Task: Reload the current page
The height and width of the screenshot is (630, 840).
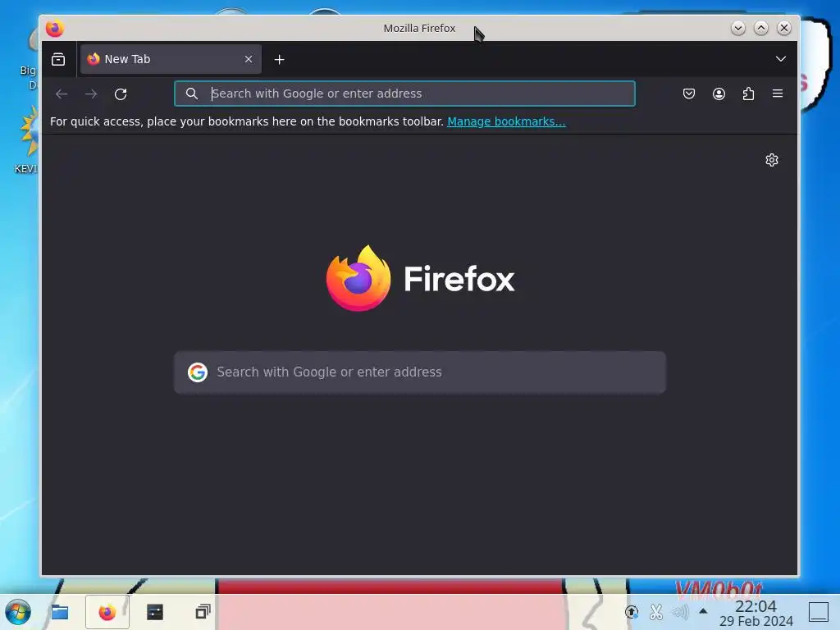Action: coord(121,94)
